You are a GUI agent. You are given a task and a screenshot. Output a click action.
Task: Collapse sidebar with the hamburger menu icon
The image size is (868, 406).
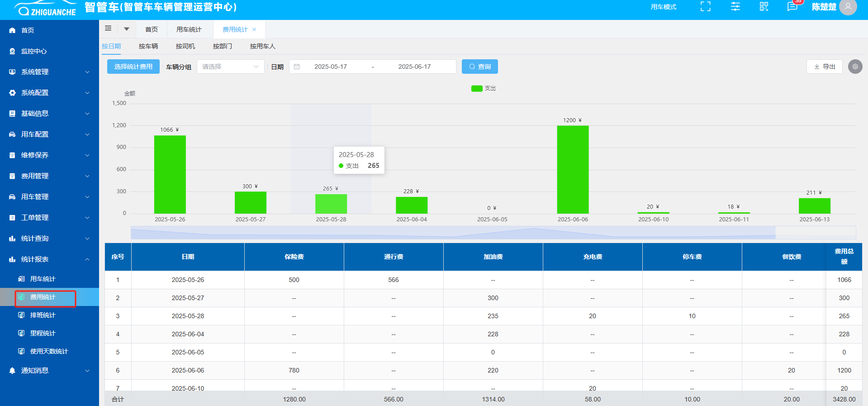click(x=108, y=29)
